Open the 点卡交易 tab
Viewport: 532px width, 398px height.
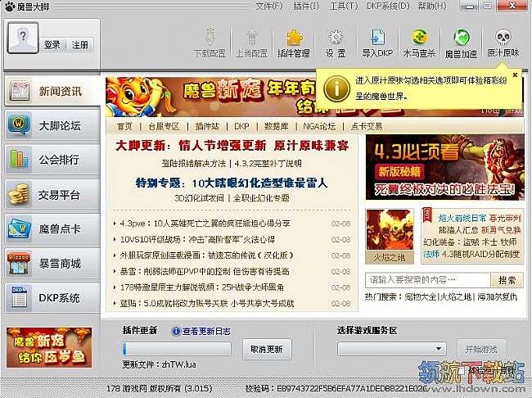point(367,126)
